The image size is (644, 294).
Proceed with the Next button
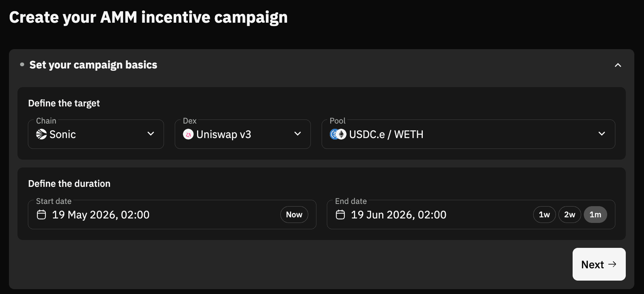click(599, 264)
